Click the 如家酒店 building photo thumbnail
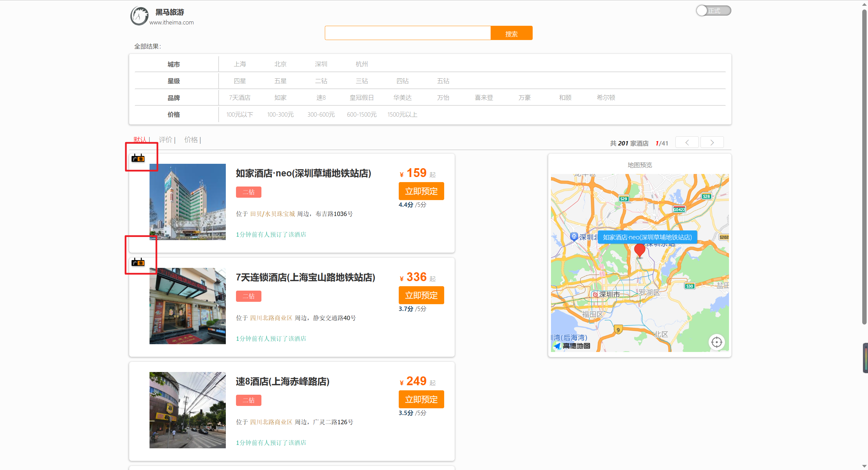The height and width of the screenshot is (470, 868). (x=188, y=202)
